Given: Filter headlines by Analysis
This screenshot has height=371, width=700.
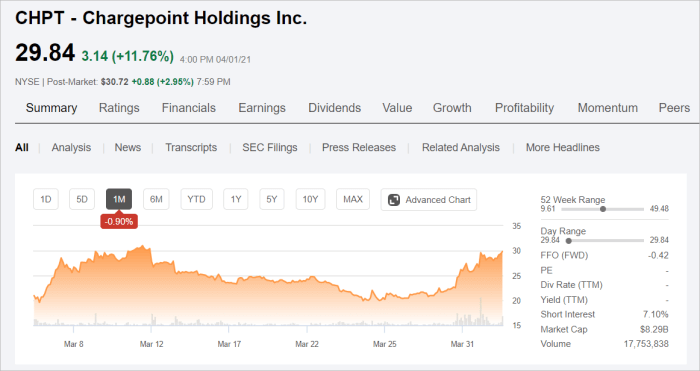Looking at the screenshot, I should click(x=71, y=148).
